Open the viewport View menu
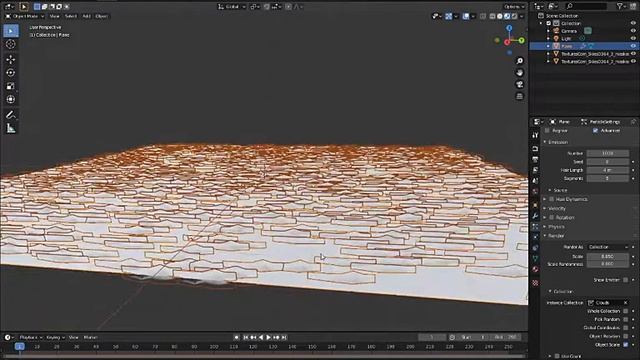The image size is (640, 360). (54, 16)
